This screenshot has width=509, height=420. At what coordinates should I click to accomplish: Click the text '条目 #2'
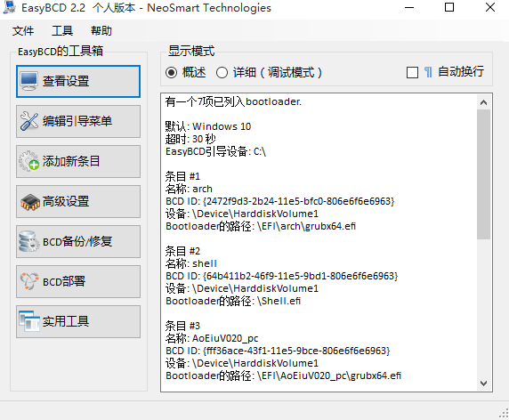coord(182,251)
